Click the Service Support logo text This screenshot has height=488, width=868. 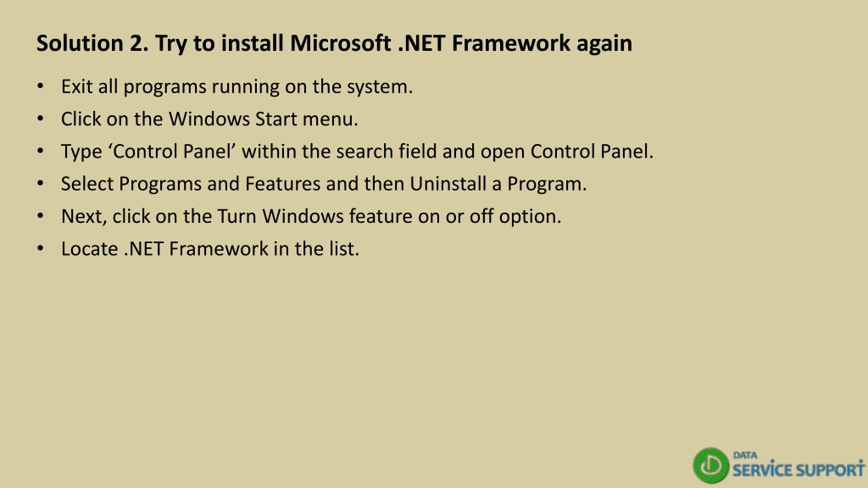[798, 469]
